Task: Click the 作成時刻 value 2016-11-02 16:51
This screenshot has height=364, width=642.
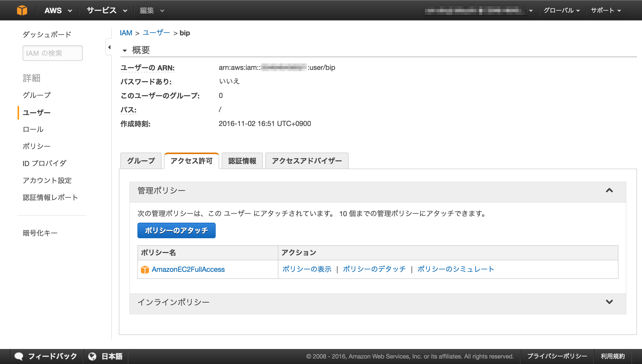Action: [265, 124]
